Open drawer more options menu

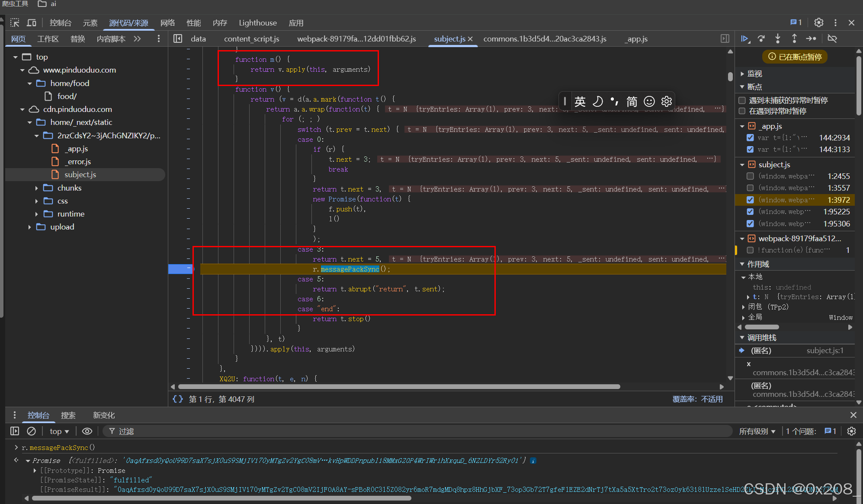(x=15, y=415)
